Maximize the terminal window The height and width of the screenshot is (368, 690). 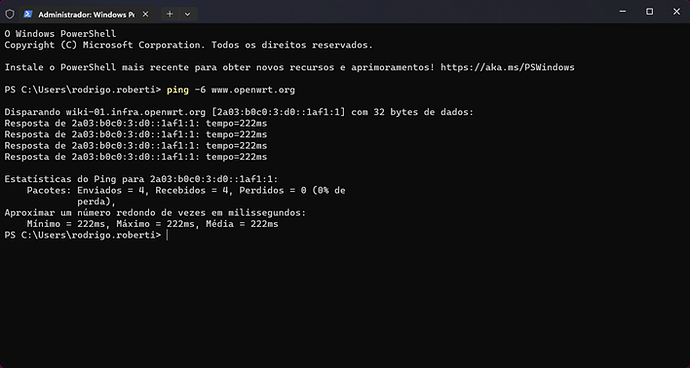pyautogui.click(x=650, y=12)
